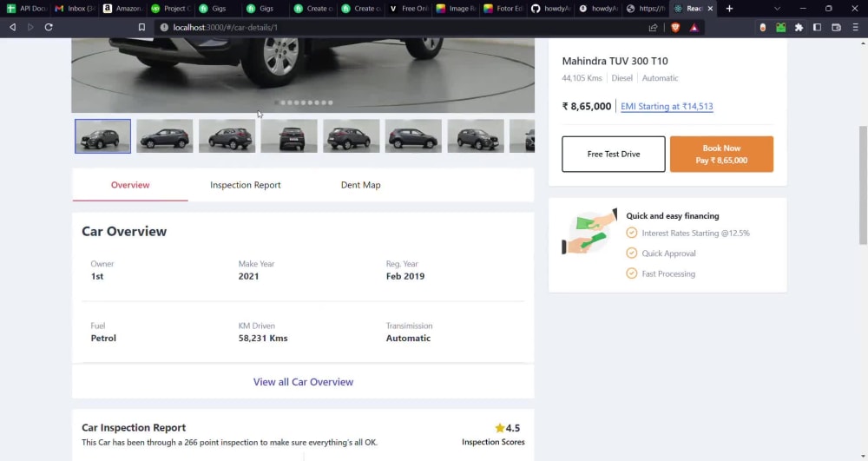Open EMI Starting at ₹14,513 link
868x461 pixels.
point(667,106)
